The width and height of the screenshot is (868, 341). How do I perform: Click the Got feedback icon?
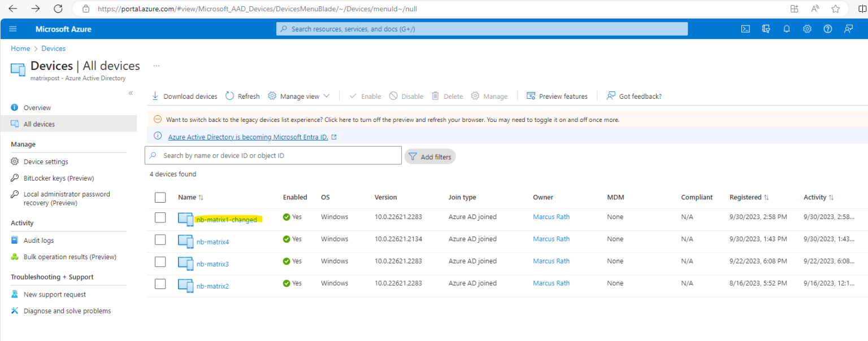(611, 96)
